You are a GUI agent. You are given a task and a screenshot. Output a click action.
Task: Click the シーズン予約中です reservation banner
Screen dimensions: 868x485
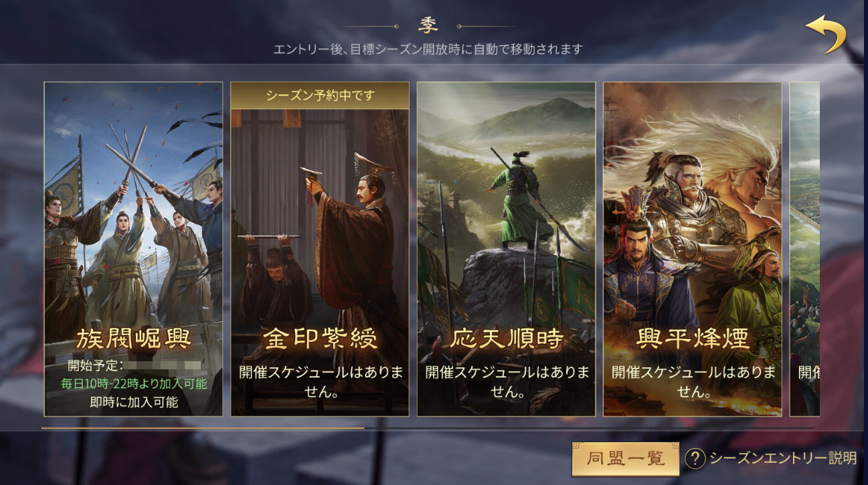[x=320, y=95]
